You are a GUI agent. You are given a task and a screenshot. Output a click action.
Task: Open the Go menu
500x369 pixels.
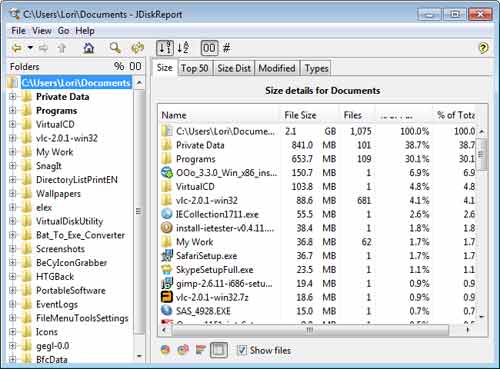point(63,31)
